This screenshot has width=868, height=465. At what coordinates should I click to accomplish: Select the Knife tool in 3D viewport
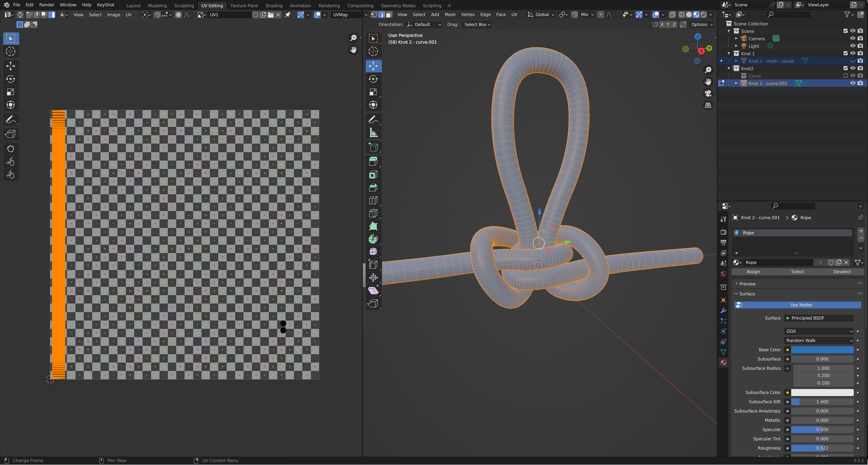tap(373, 213)
